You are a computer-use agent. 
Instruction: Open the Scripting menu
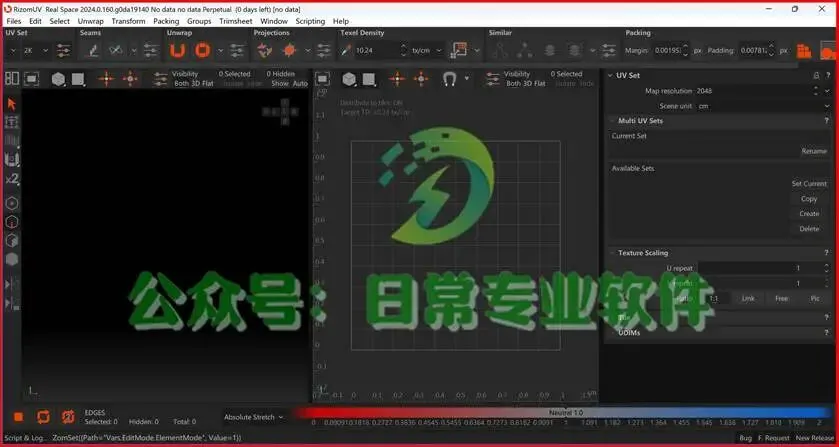[310, 21]
